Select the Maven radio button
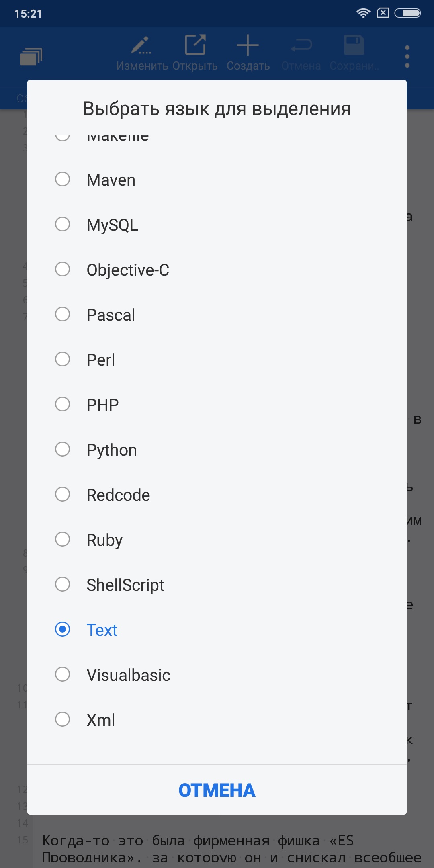 click(63, 179)
